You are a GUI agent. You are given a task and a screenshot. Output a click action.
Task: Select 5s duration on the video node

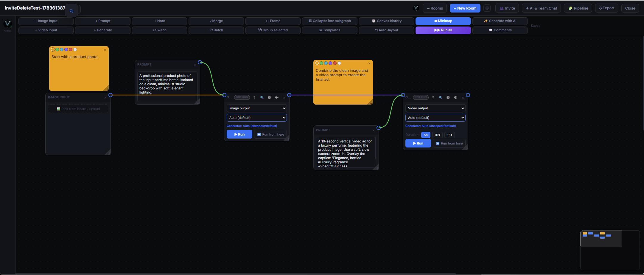tap(426, 135)
